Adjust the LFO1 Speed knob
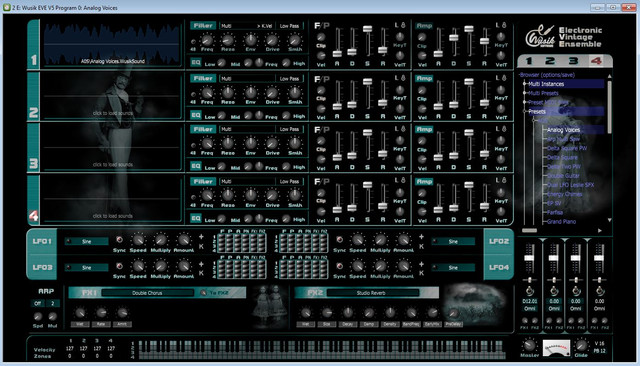Viewport: 640px width, 366px height. click(x=138, y=240)
